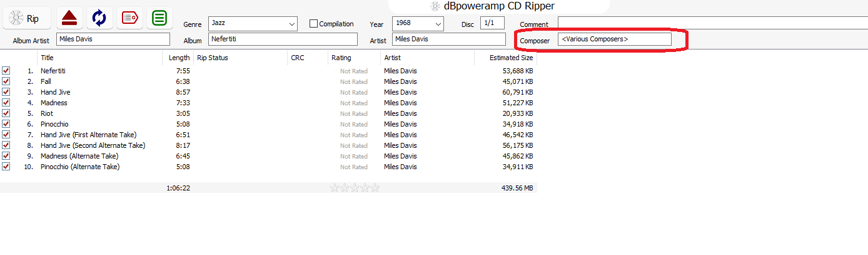Click the Length column header
This screenshot has width=868, height=255.
[179, 58]
